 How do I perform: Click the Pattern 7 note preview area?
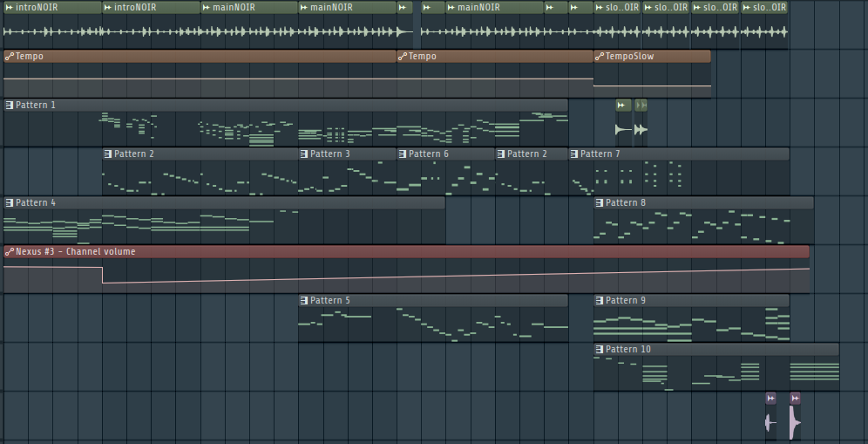[679, 177]
